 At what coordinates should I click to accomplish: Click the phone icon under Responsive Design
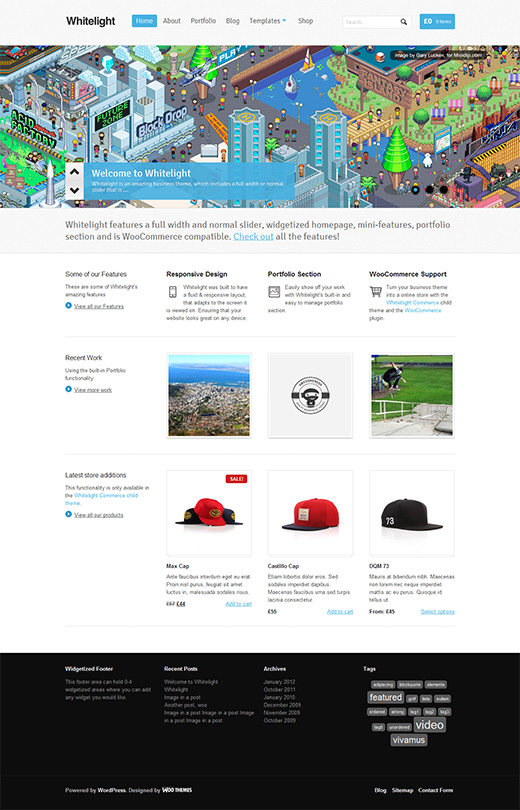[x=172, y=292]
